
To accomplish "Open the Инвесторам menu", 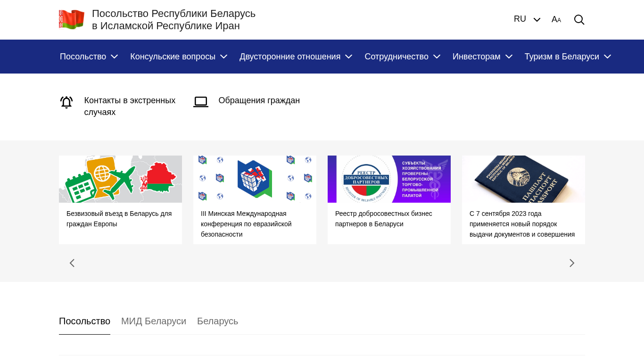I will 482,57.
